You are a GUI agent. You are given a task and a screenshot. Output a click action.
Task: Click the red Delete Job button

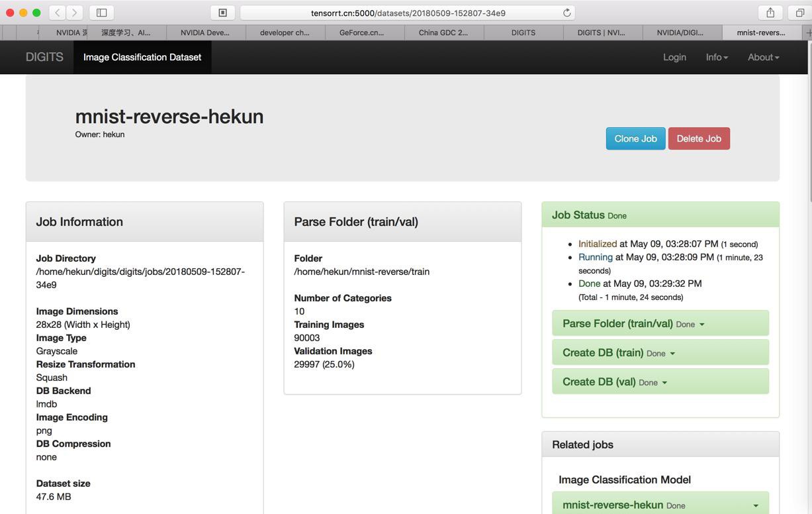coord(699,138)
